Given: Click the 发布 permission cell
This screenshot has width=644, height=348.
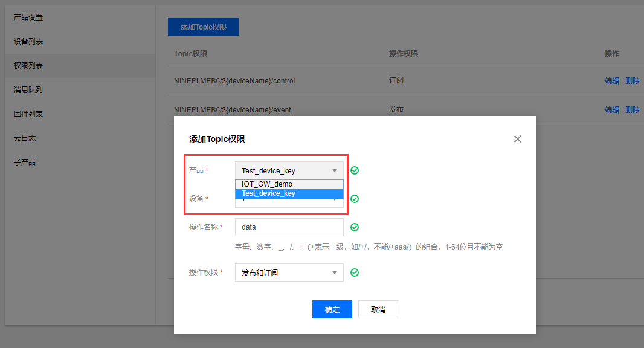Looking at the screenshot, I should [x=396, y=109].
